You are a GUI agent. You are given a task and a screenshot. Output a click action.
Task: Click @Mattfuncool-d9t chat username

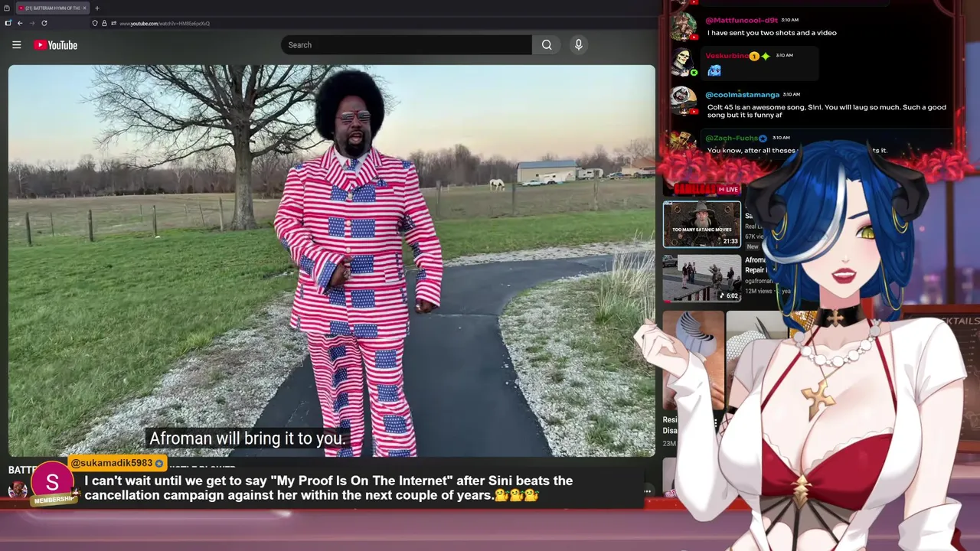click(x=742, y=21)
